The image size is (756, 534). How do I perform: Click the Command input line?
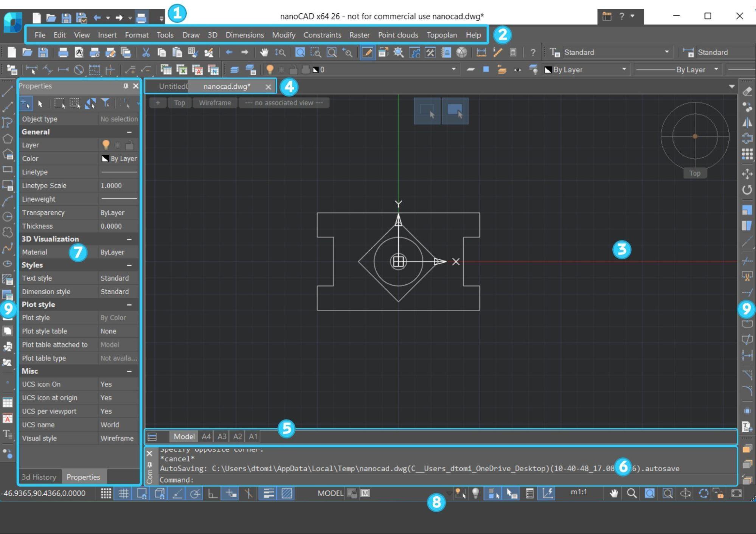click(x=446, y=480)
